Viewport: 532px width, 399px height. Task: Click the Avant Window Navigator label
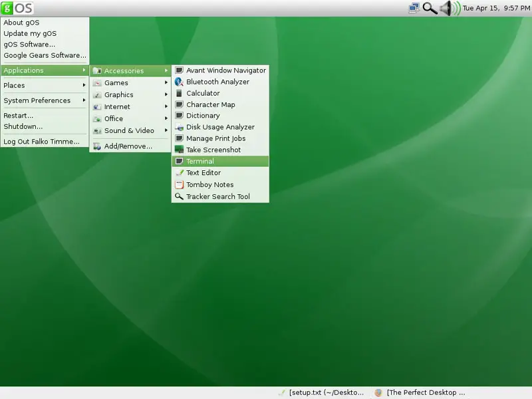pos(226,70)
